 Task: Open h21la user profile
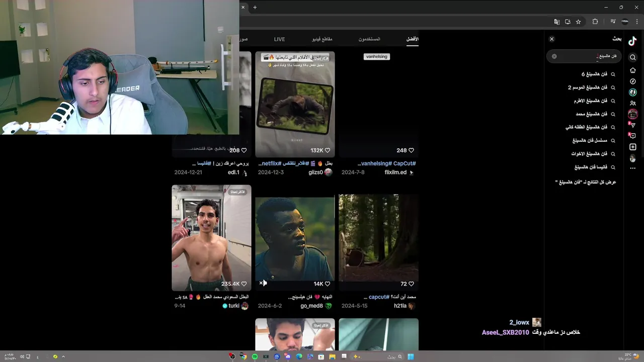[400, 306]
